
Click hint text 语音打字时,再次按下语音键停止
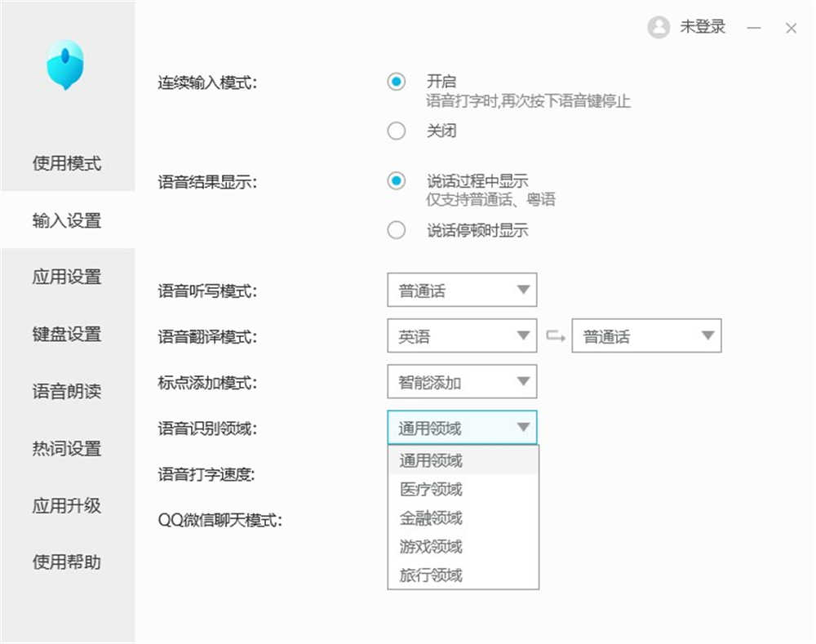tap(528, 100)
